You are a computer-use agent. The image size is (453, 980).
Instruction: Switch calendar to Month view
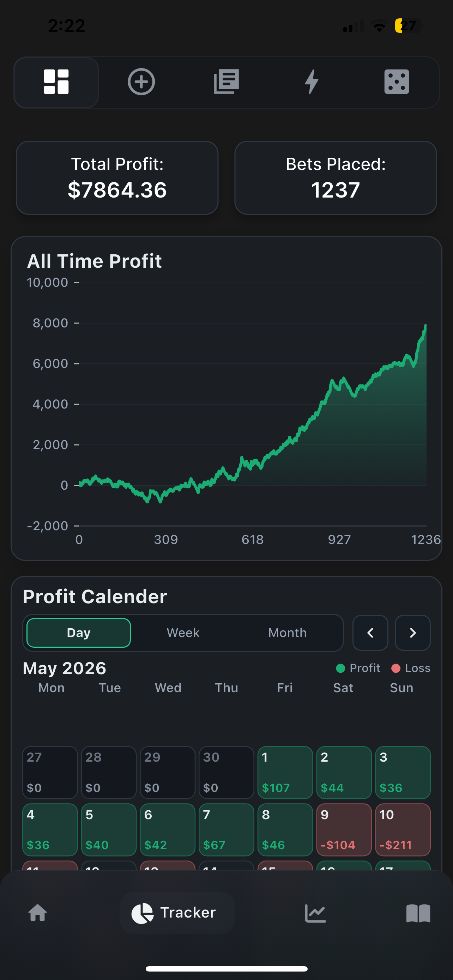[x=288, y=633]
